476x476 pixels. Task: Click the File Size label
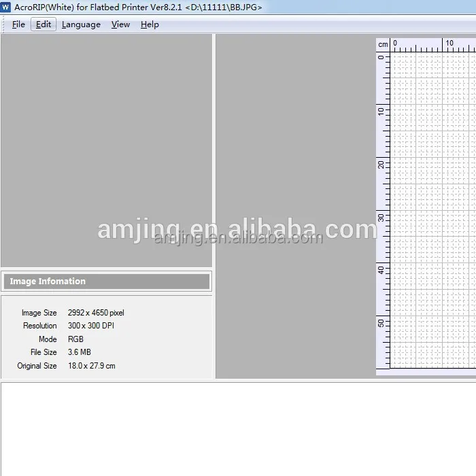pyautogui.click(x=44, y=352)
